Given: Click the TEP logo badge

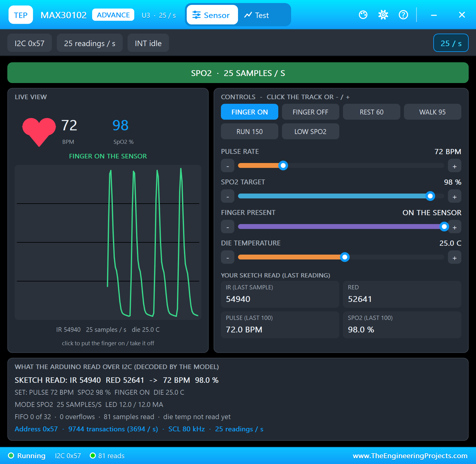Looking at the screenshot, I should (21, 15).
